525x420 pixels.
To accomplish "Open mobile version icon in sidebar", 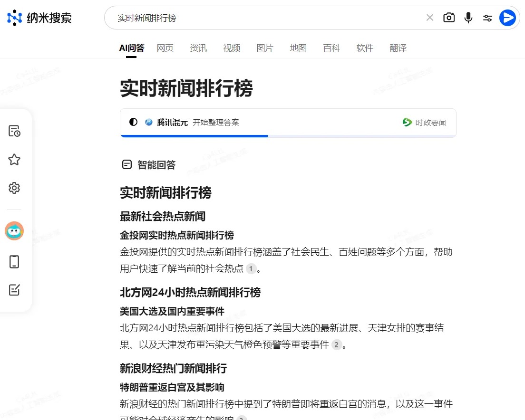I will pos(14,261).
